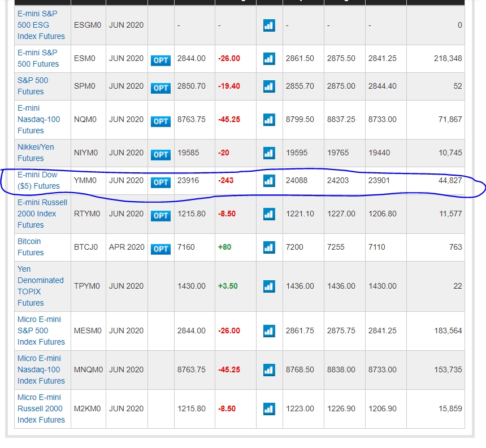This screenshot has width=486, height=448.
Task: Click OPT button for RTYM0 row
Action: 160,216
